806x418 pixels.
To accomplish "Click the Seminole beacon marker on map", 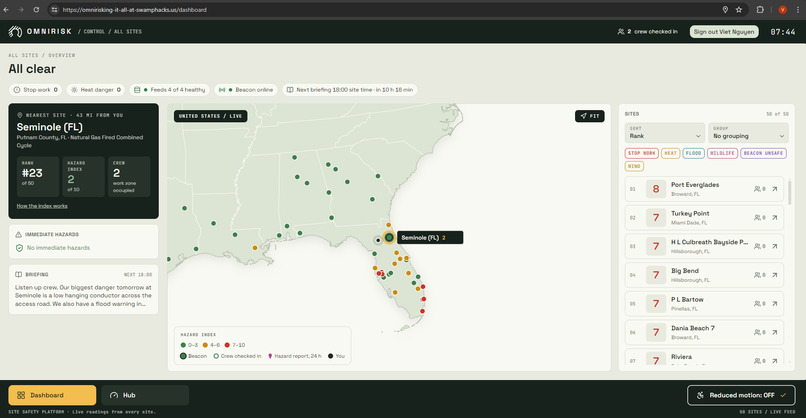I will click(x=389, y=238).
